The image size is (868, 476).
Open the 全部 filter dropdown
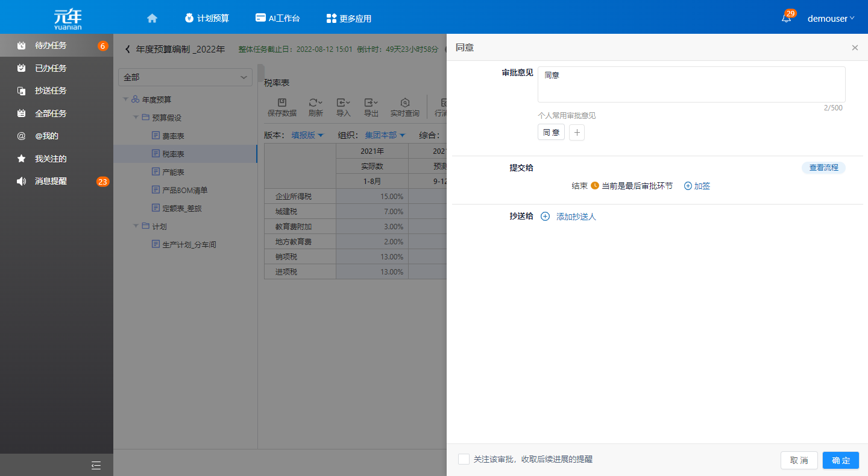click(186, 77)
